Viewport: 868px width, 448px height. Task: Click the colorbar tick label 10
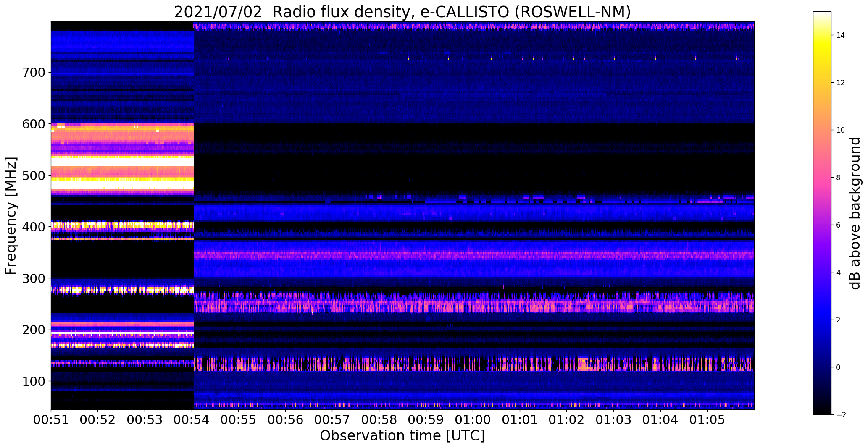click(x=841, y=130)
